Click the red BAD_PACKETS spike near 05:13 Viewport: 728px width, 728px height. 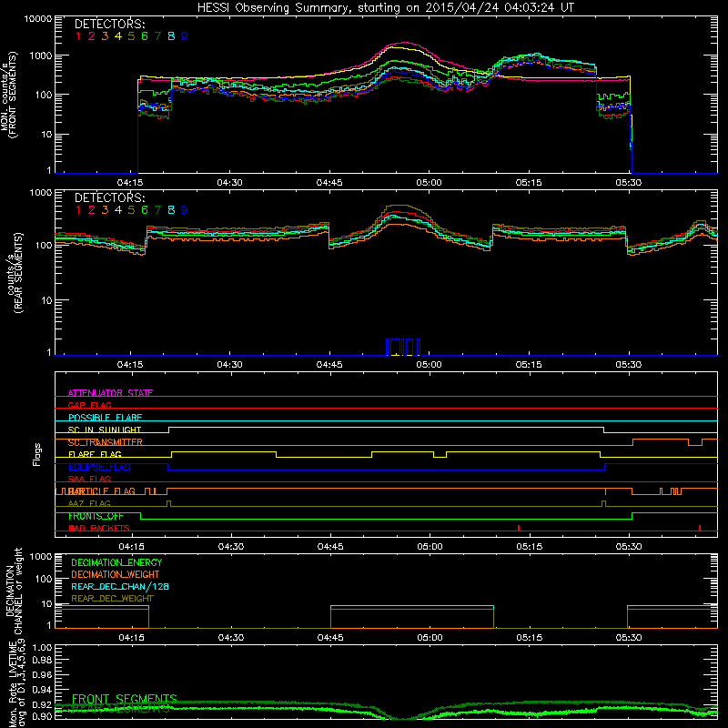point(519,528)
